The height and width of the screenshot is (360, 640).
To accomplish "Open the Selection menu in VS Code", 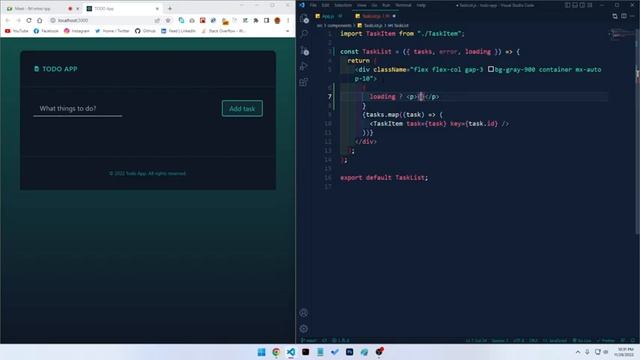I will [x=343, y=5].
